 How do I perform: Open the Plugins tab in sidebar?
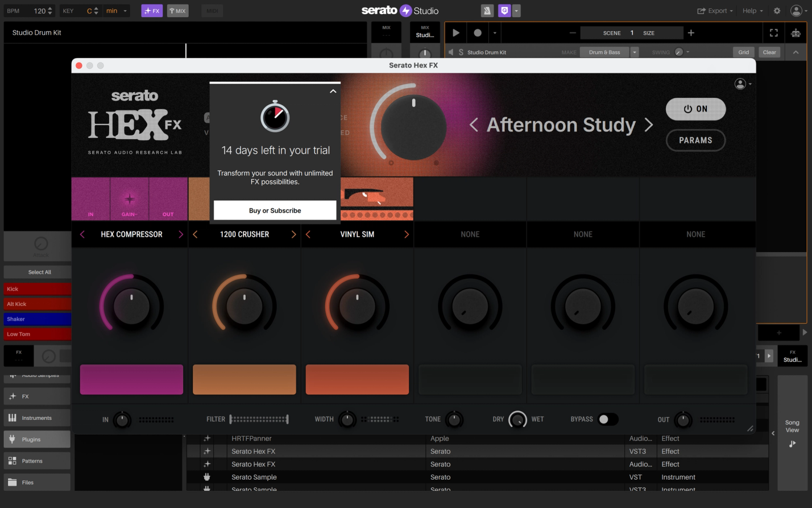[37, 439]
